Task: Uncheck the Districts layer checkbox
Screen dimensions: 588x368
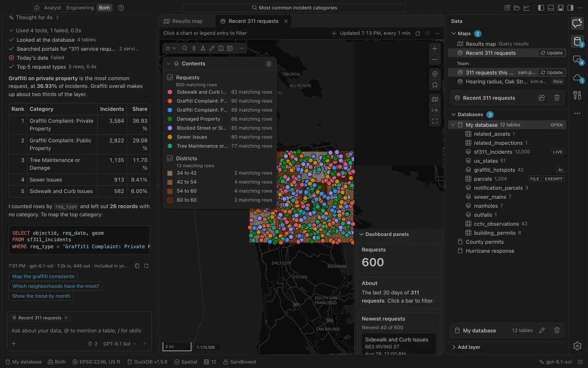Action: point(170,158)
